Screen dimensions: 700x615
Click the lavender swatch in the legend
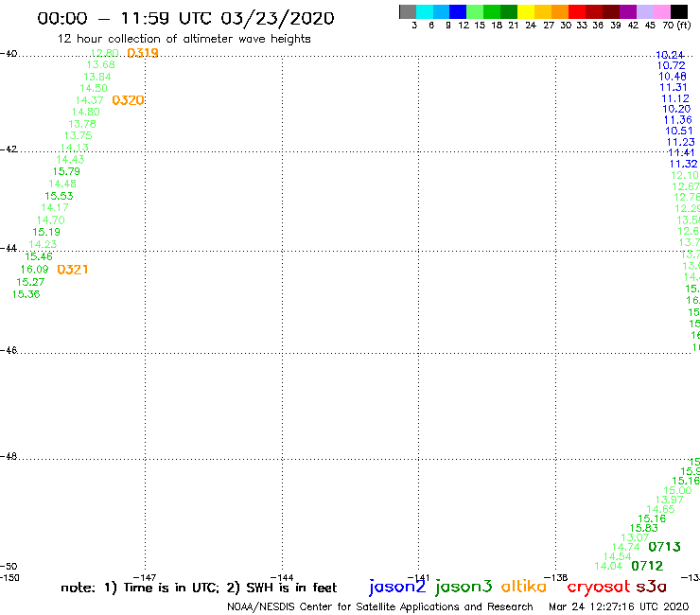coord(644,11)
